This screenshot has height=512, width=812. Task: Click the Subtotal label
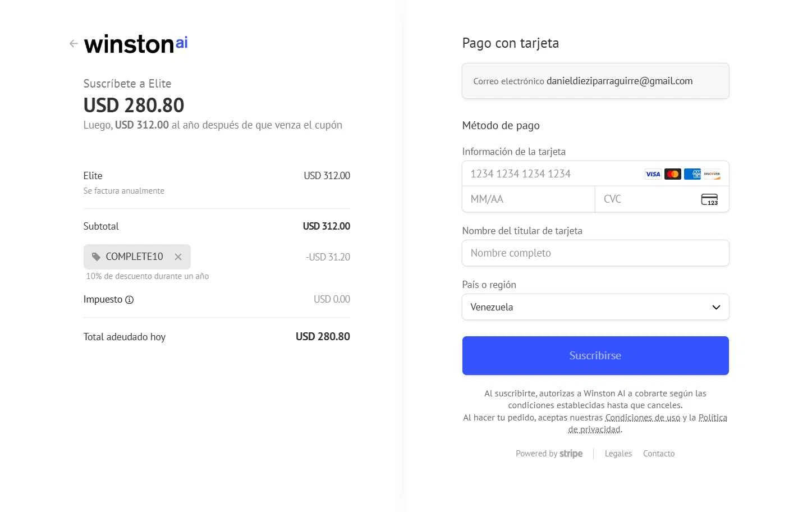(x=101, y=226)
